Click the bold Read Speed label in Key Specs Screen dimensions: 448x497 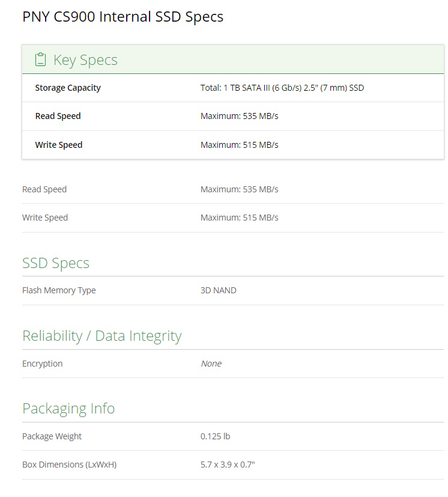[x=58, y=116]
